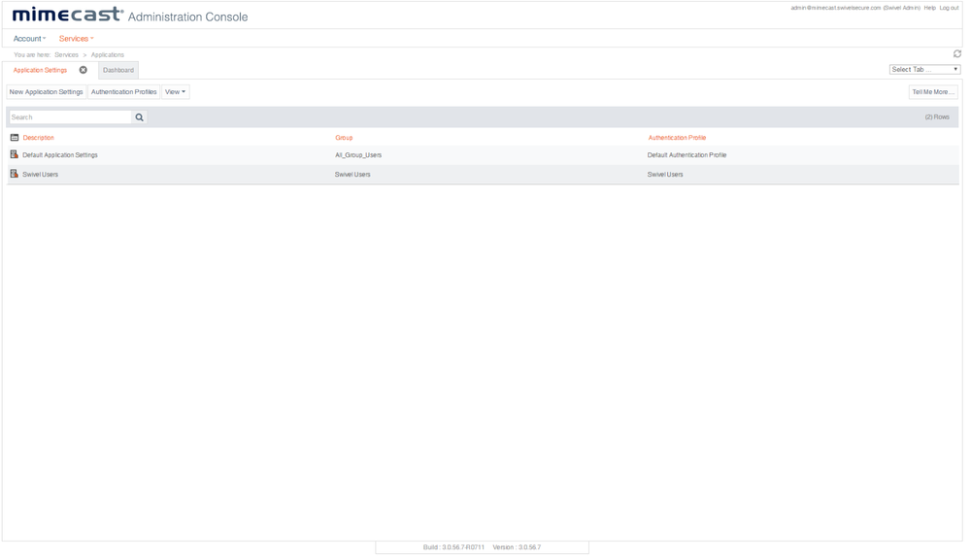The height and width of the screenshot is (560, 971).
Task: Sort by the Group column header
Action: (342, 138)
